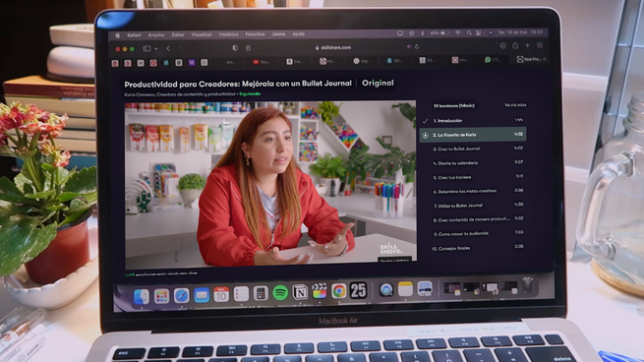Open Janela menu
The height and width of the screenshot is (362, 644).
(278, 34)
